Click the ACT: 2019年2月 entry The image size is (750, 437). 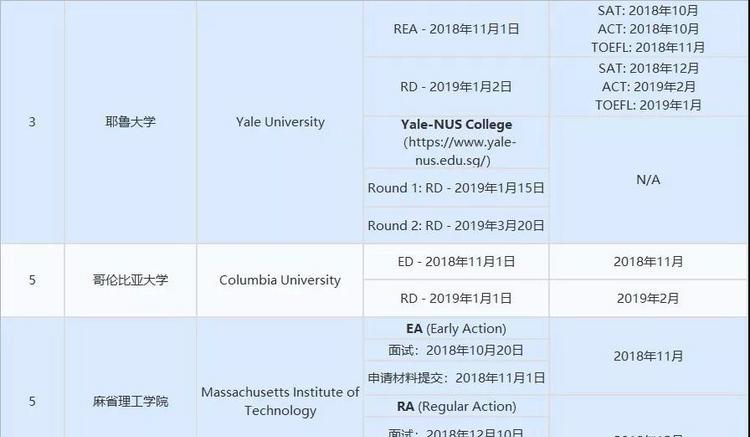pyautogui.click(x=649, y=87)
